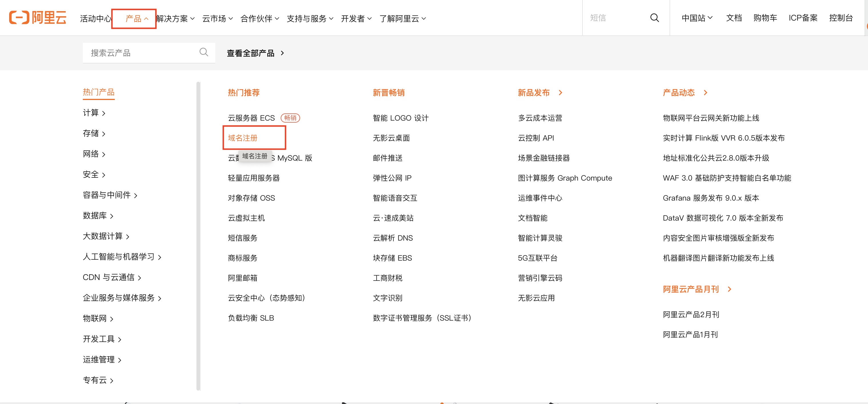This screenshot has height=404, width=868.
Task: Open the ICP备案 link
Action: coord(803,18)
